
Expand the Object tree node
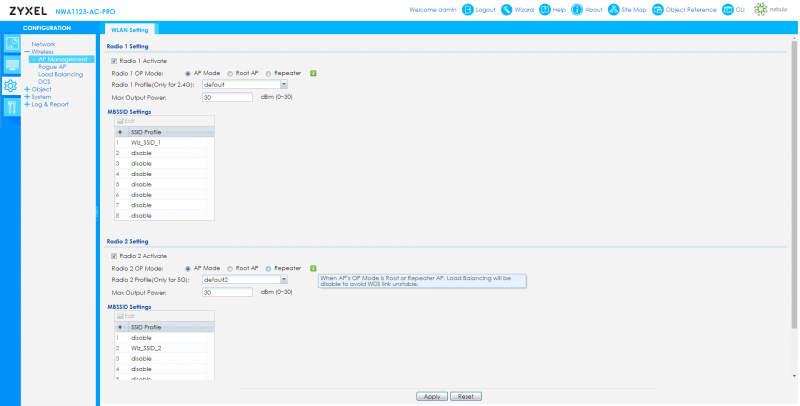(27, 89)
